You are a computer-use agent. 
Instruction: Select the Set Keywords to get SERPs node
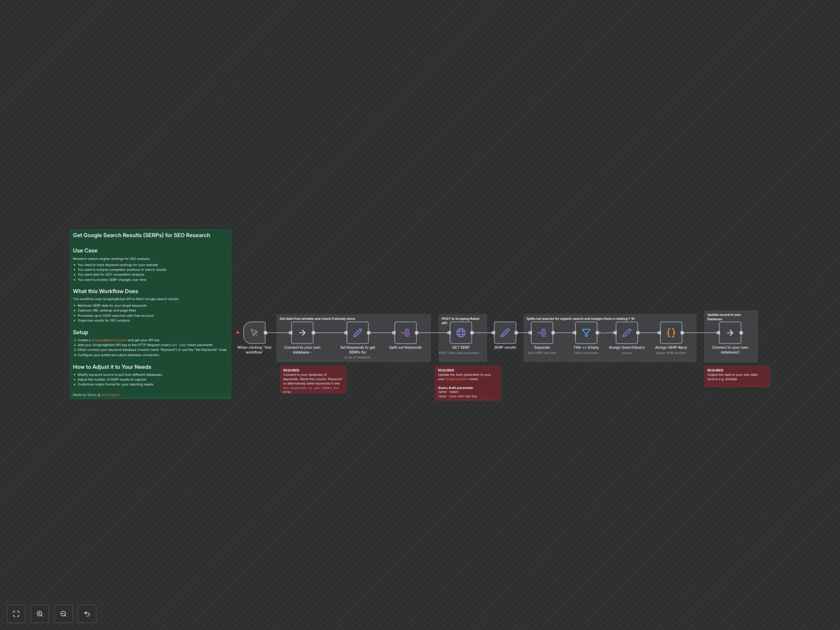click(x=357, y=333)
